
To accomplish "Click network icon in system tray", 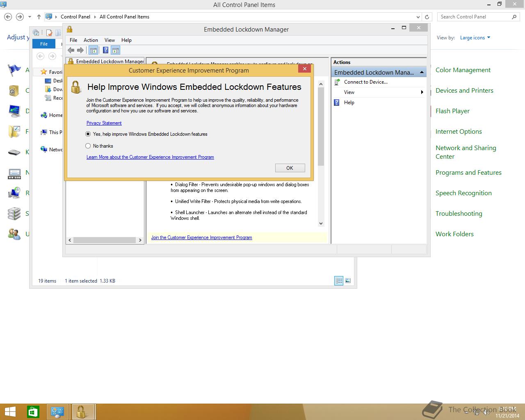I will coord(477,412).
